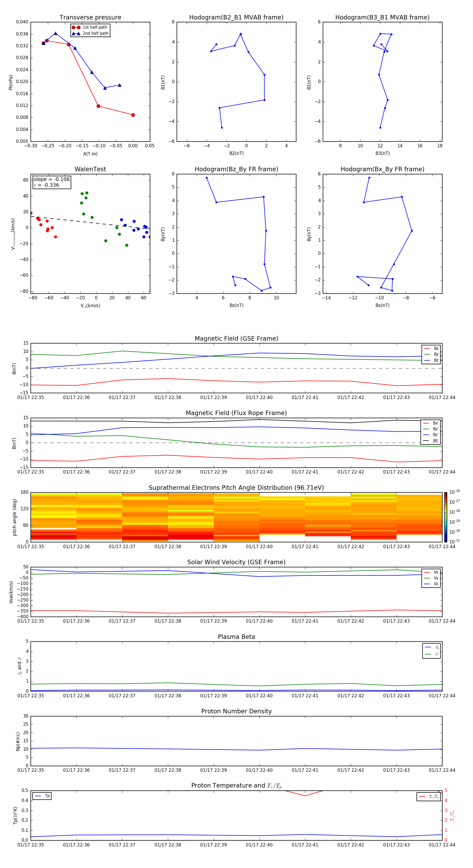Screen dimensions: 473x868
Task: Click the "B2(nT)" x-axis label
Action: point(236,153)
